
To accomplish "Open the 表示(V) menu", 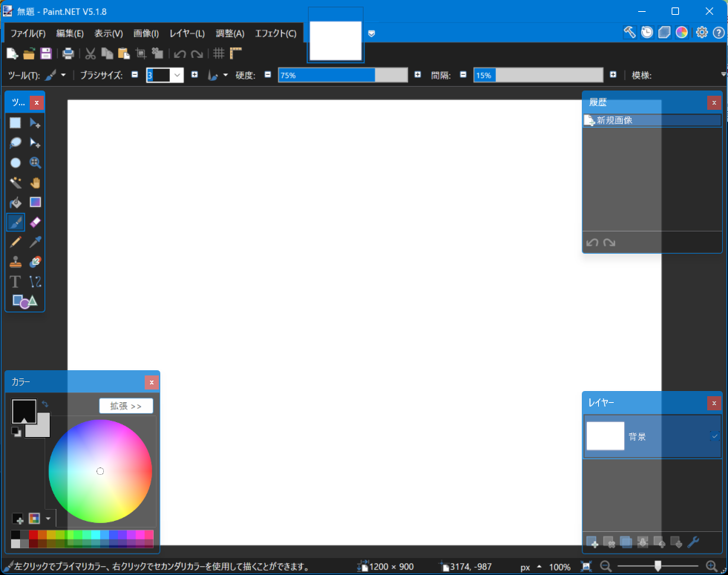I will [108, 33].
